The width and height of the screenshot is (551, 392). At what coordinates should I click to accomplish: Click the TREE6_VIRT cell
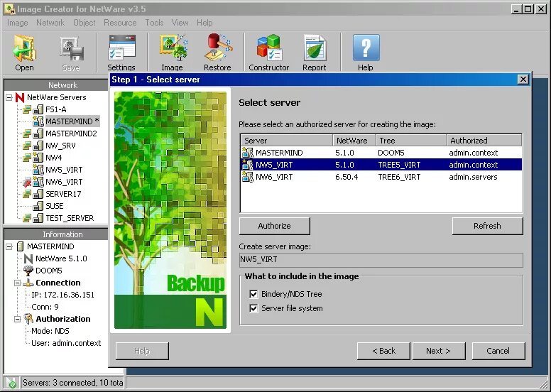399,177
